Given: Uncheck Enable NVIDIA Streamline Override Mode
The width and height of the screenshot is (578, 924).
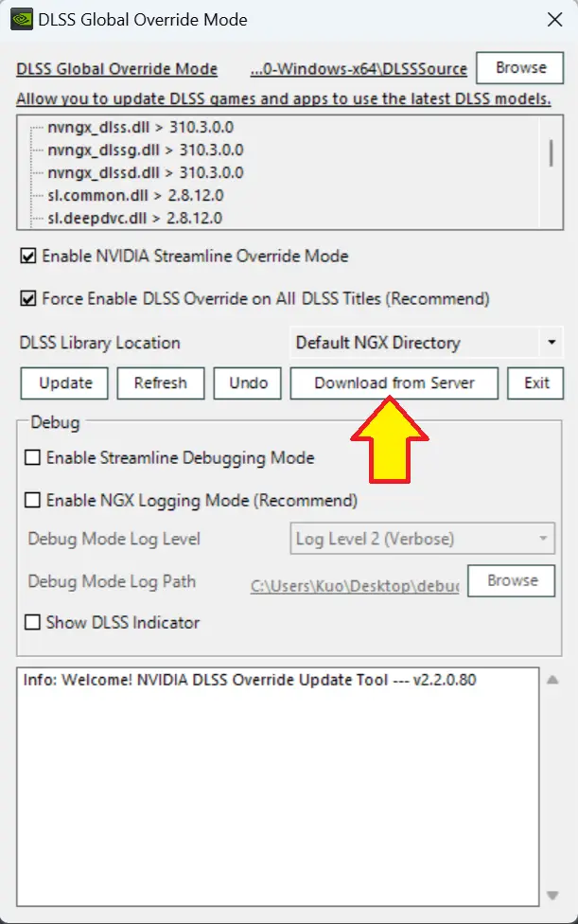Looking at the screenshot, I should (28, 257).
